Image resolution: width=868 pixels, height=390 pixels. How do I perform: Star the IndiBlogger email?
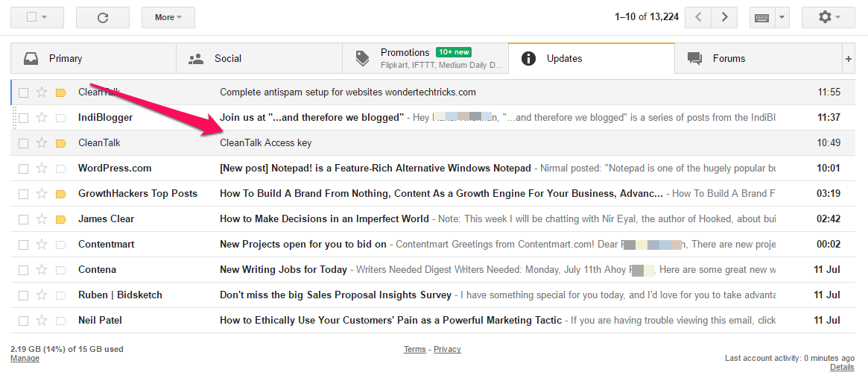42,117
